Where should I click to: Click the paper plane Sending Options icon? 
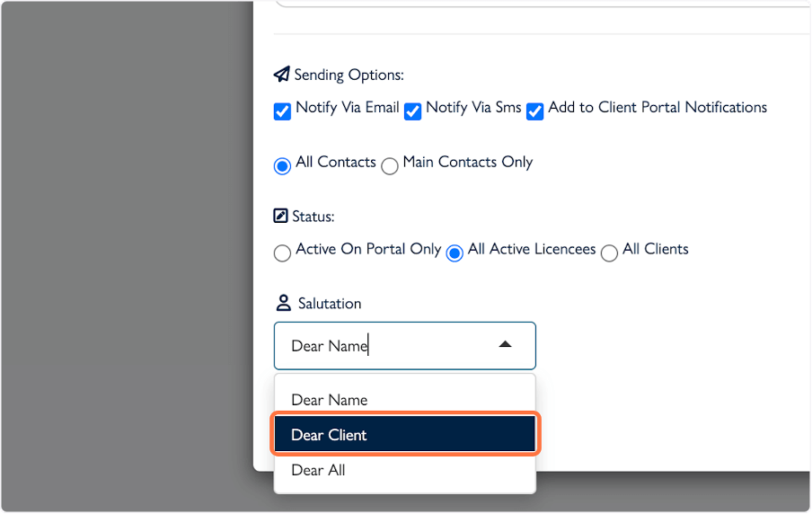[x=282, y=75]
